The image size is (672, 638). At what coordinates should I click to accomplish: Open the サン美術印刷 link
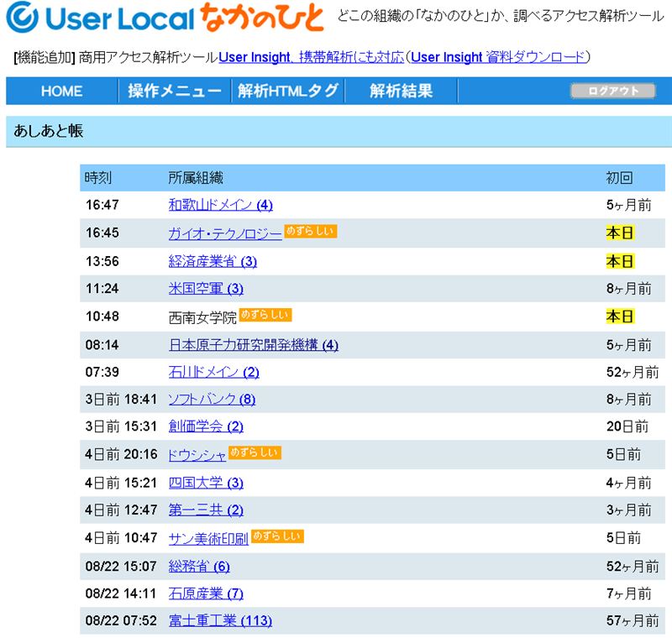pyautogui.click(x=208, y=539)
